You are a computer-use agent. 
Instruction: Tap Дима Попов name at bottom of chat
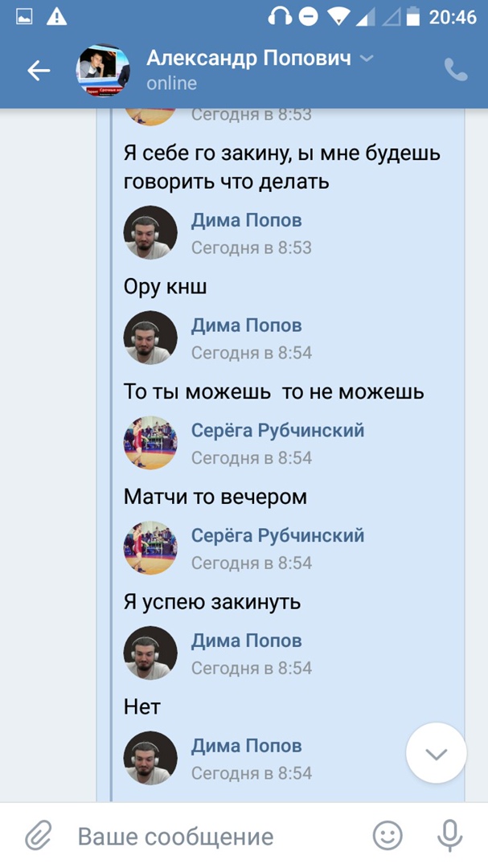246,746
